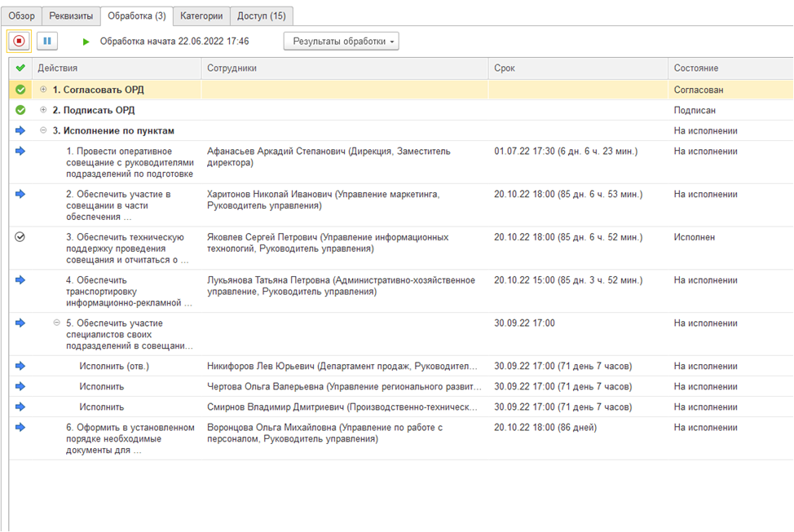Click deadline 20.10.22 15:00

point(568,280)
